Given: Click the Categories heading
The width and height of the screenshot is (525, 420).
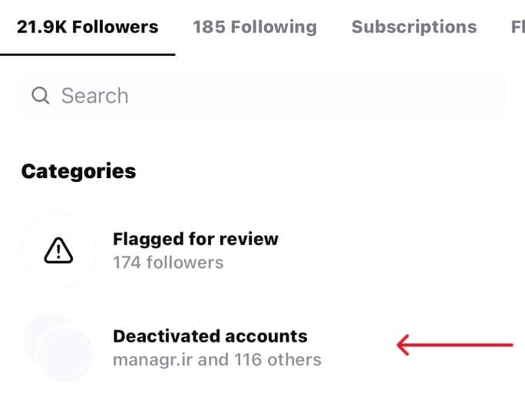Looking at the screenshot, I should pos(78,171).
